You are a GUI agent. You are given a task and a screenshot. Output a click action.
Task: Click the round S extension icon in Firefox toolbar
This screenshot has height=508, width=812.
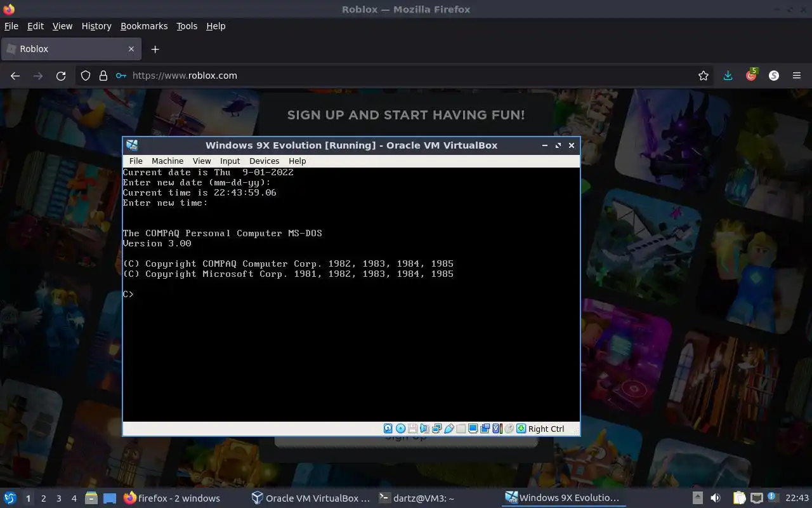point(773,76)
